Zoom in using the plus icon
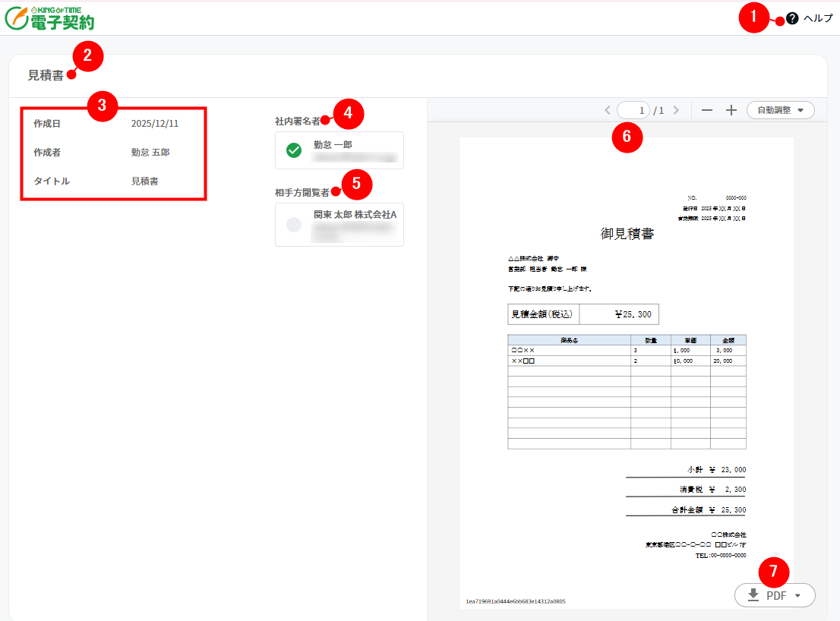 coord(731,110)
